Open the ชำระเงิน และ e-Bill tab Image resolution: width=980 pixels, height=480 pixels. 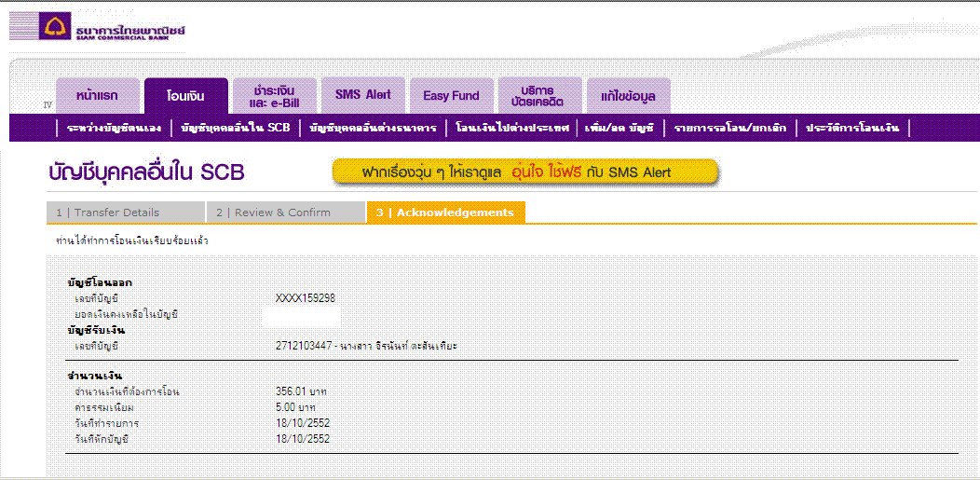coord(275,96)
